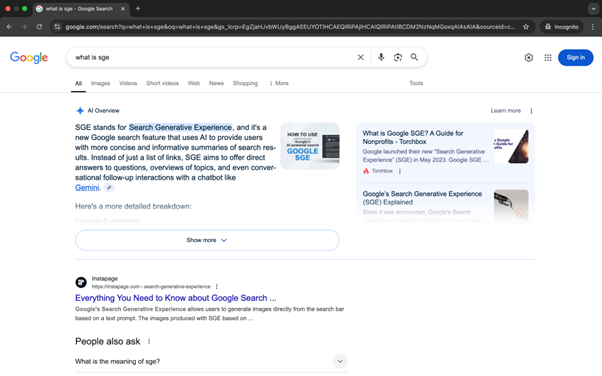Open the More search filters menu
Screen dimensions: 602x376
click(x=279, y=83)
